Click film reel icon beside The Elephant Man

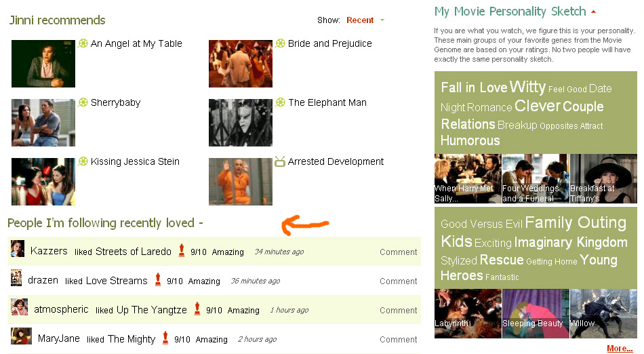(280, 102)
